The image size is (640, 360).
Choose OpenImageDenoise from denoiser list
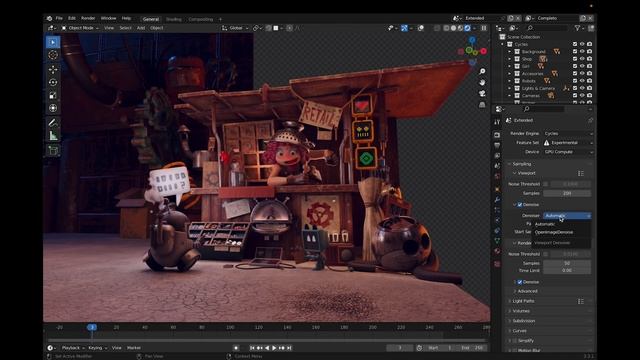(553, 232)
